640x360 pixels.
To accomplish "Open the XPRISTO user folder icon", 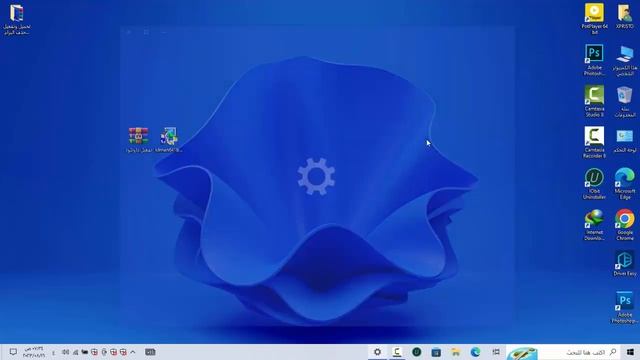I will coord(624,16).
